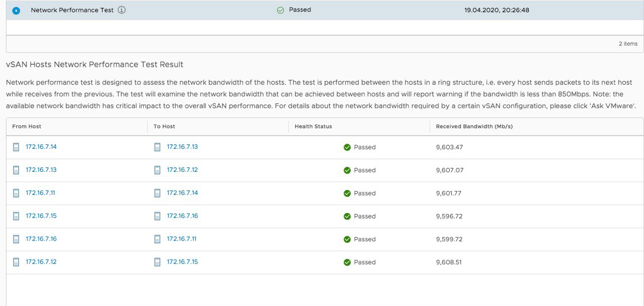Click host icon beside To Host 172.16.7.13
Viewport: 644px width, 306px height.
(157, 147)
